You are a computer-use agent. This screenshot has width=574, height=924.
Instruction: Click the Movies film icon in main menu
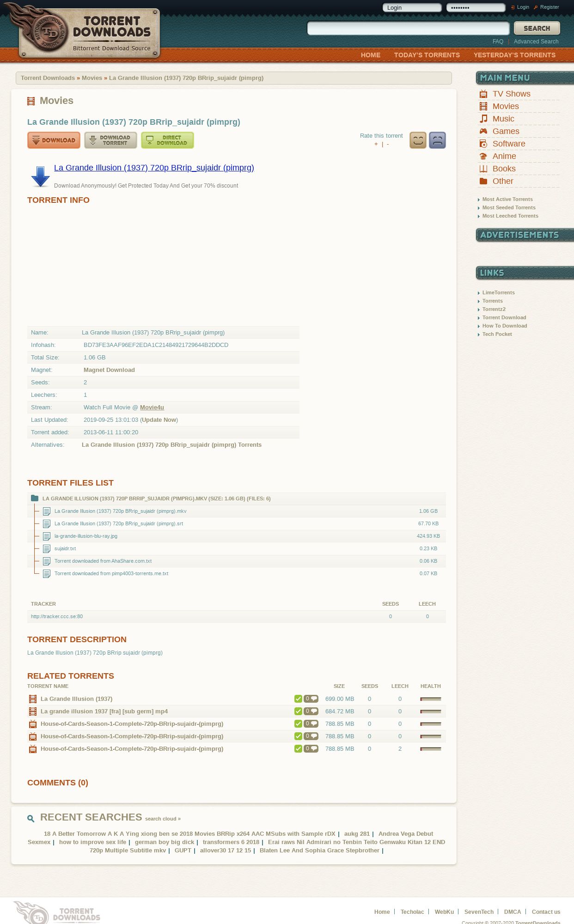coord(483,106)
